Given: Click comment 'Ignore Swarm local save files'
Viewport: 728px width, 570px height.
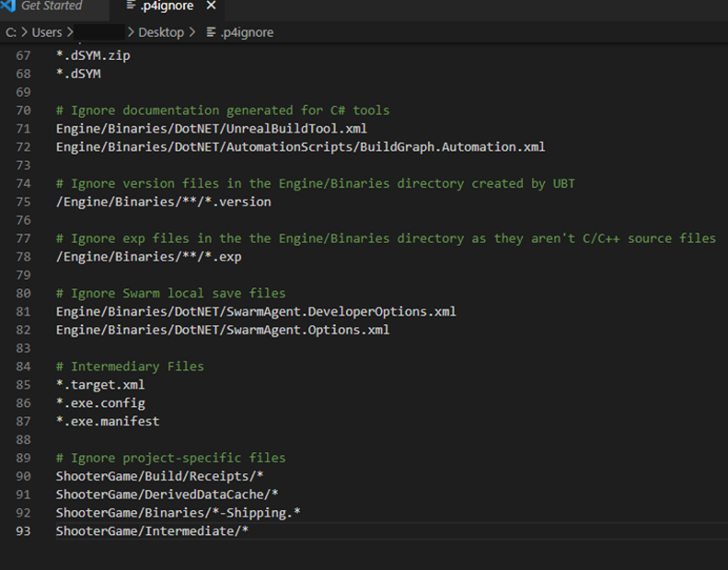Looking at the screenshot, I should [x=170, y=294].
